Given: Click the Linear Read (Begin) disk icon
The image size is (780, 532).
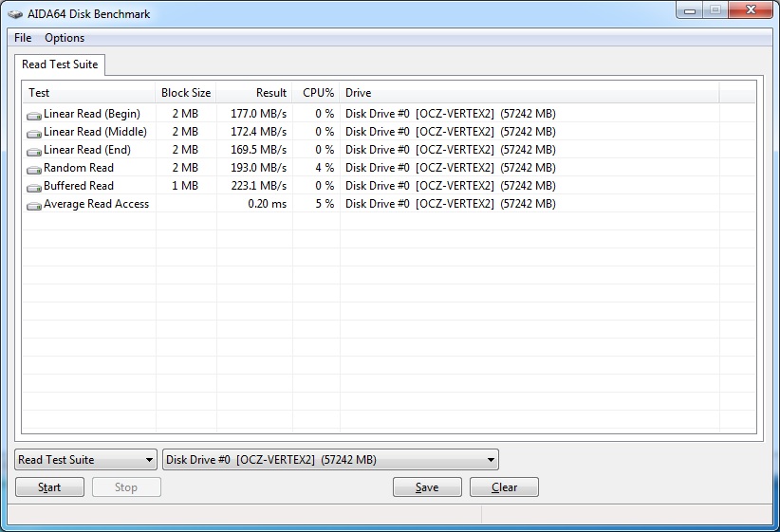Looking at the screenshot, I should [34, 115].
